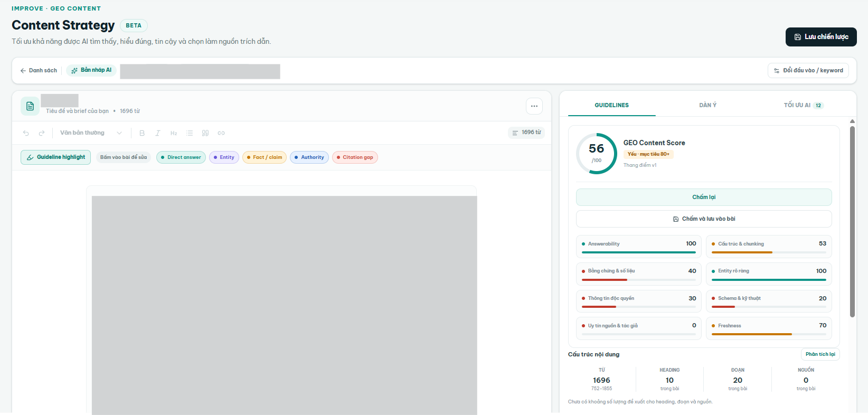
Task: Add a hyperlink with the link icon
Action: tap(221, 133)
